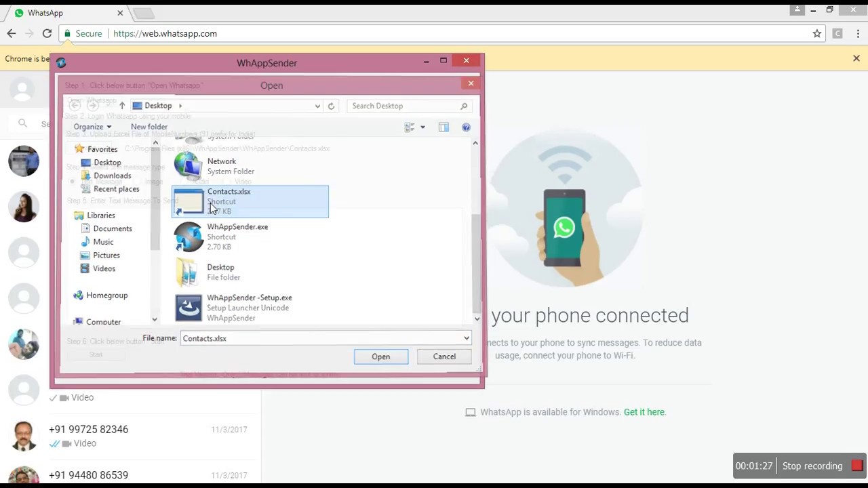Viewport: 868px width, 488px height.
Task: Click Chrome's back arrow
Action: pos(12,33)
